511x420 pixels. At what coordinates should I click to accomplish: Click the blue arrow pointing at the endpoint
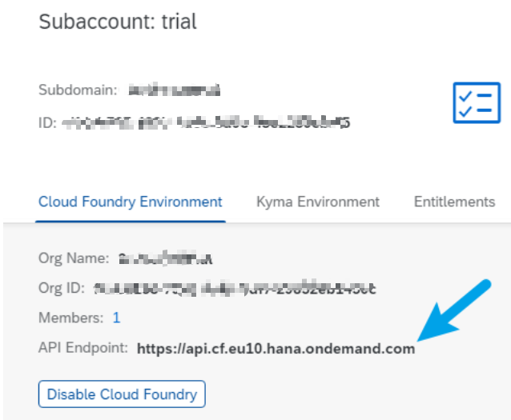click(x=454, y=310)
